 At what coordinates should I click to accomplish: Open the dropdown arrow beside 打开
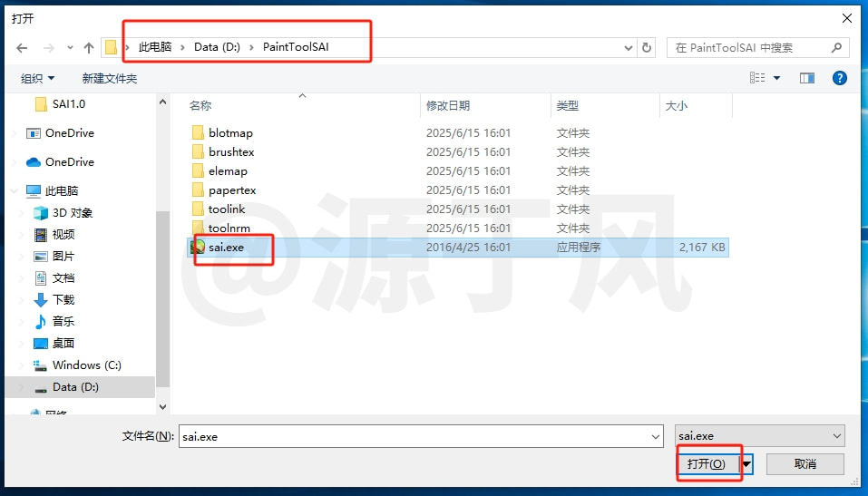tap(746, 464)
